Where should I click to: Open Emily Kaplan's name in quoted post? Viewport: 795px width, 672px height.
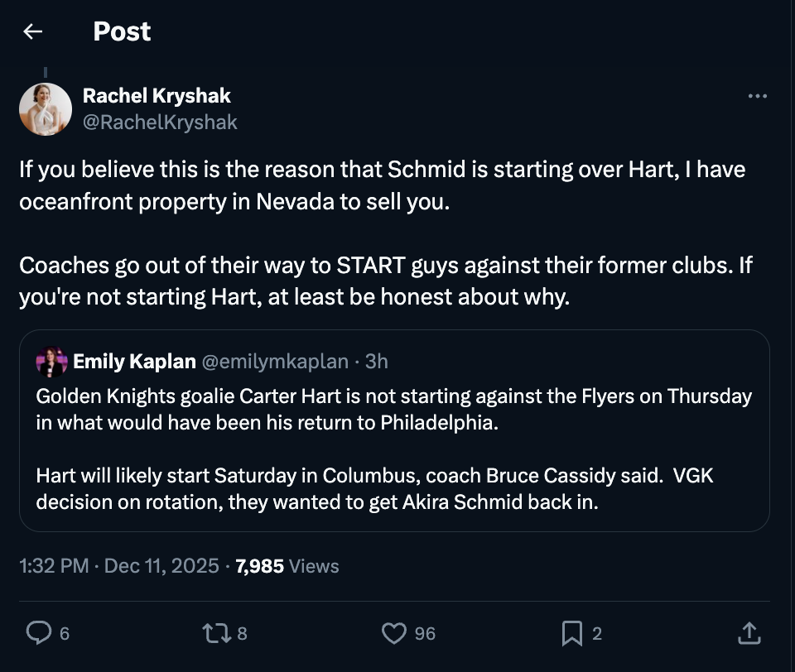point(134,362)
